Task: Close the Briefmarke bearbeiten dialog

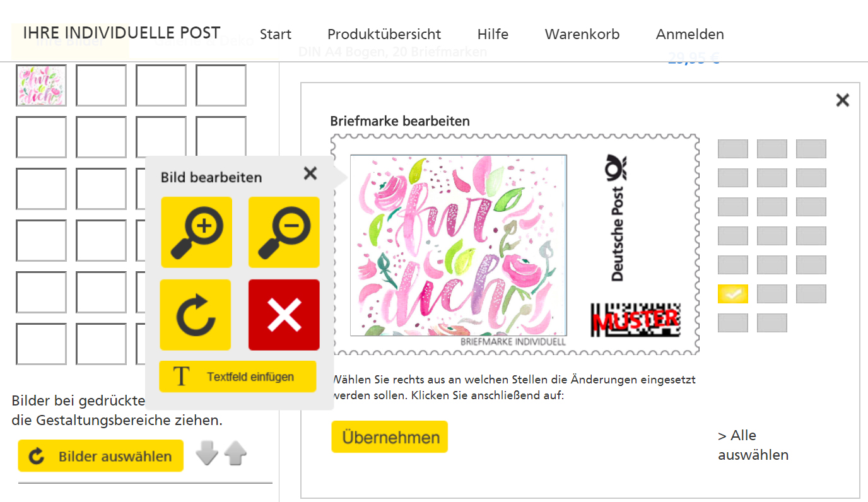Action: point(842,100)
